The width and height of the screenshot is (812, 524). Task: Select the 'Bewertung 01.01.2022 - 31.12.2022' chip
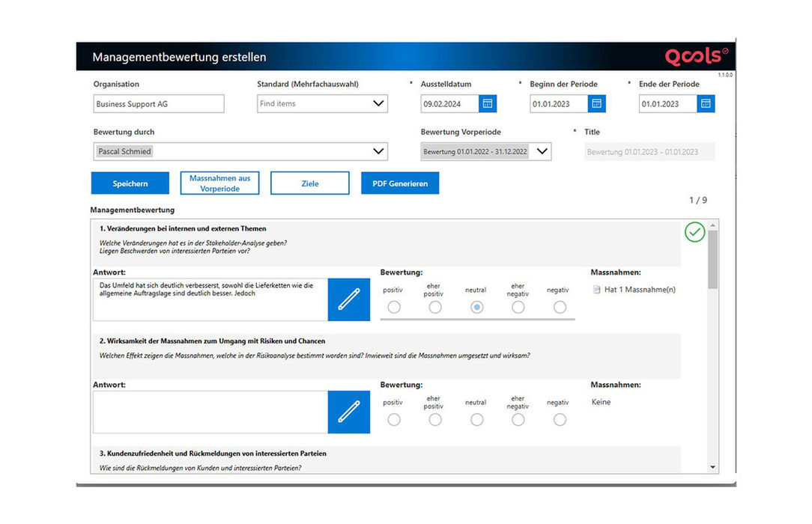click(475, 151)
